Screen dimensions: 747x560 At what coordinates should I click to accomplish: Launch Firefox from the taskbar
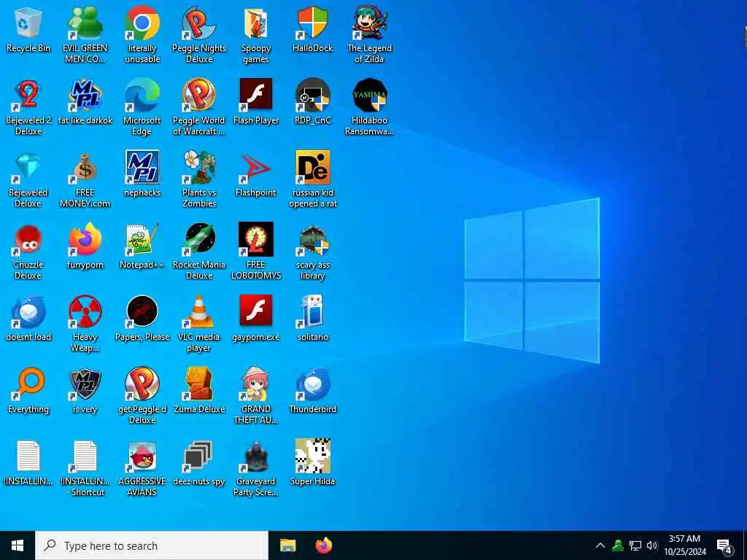(323, 545)
